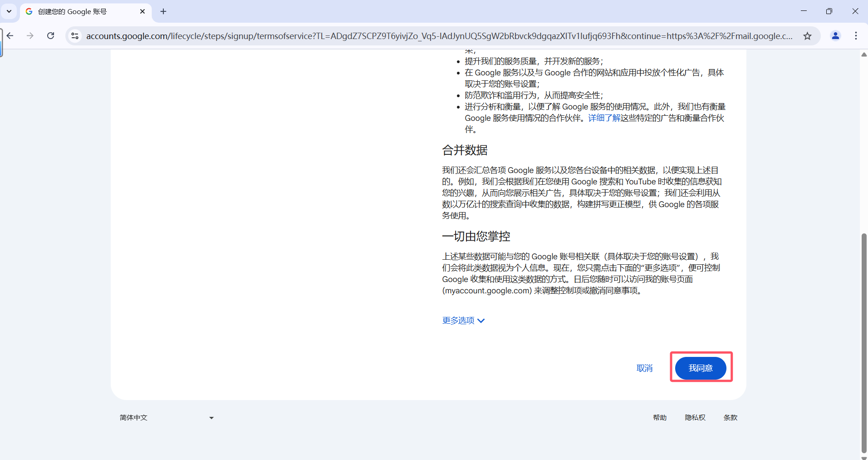Reload the page with the refresh icon
The width and height of the screenshot is (868, 460).
(x=51, y=35)
